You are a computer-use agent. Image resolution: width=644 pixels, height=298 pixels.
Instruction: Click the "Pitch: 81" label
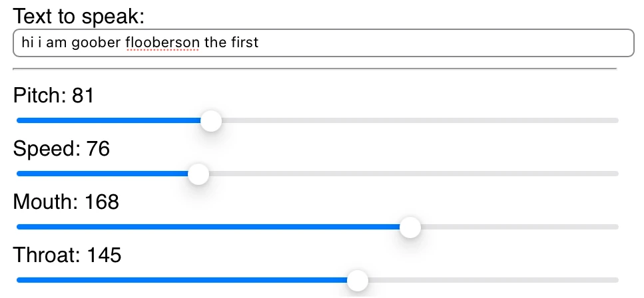click(54, 96)
